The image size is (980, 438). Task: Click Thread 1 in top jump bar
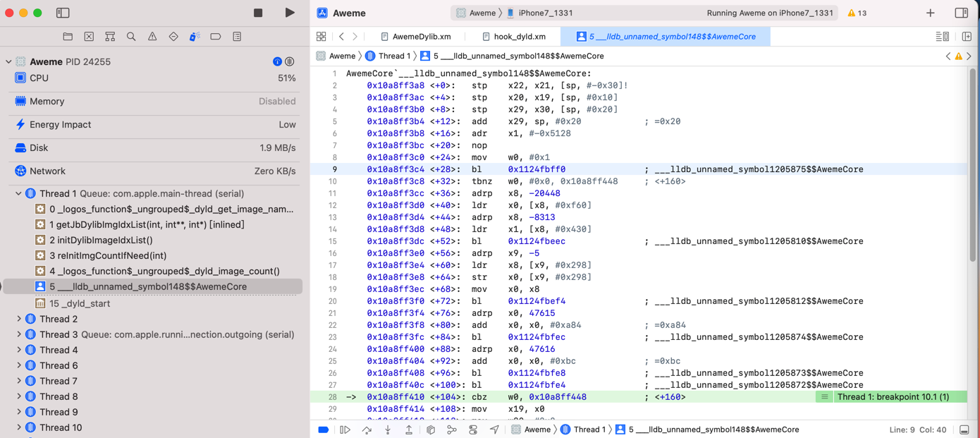[388, 56]
